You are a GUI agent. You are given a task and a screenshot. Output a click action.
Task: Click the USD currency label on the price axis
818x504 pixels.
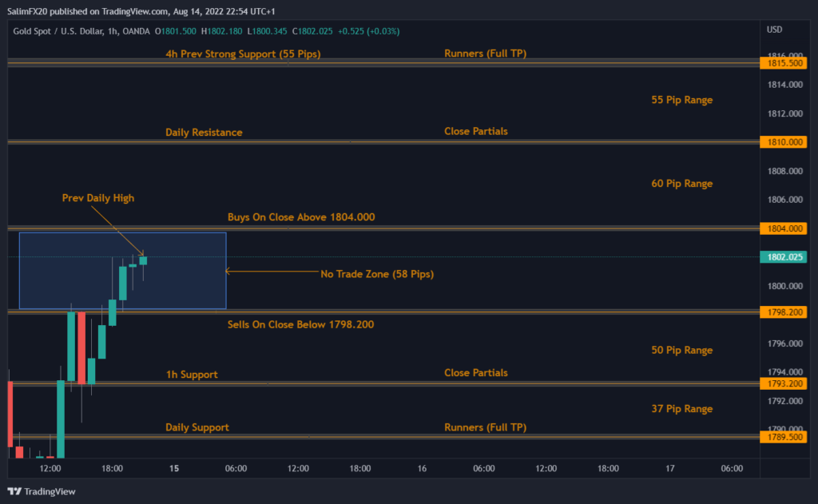(x=774, y=30)
